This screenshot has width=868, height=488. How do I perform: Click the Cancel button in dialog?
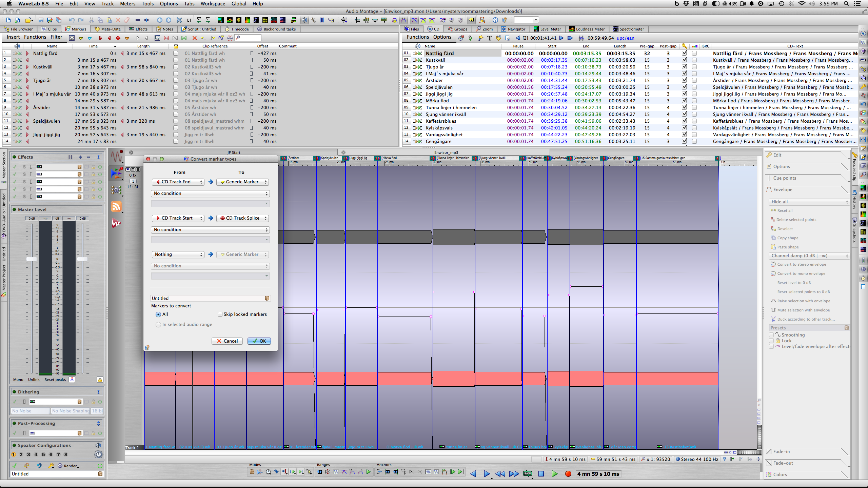(227, 341)
